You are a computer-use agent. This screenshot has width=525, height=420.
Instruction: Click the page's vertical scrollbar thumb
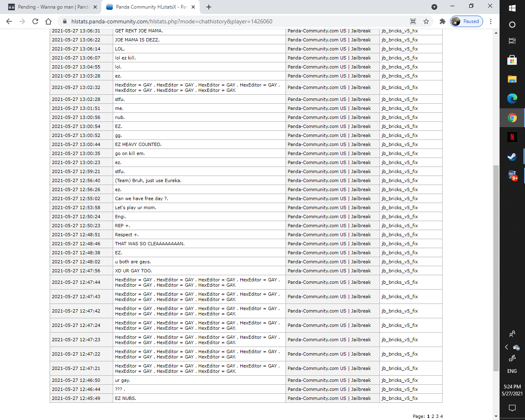tap(496, 267)
